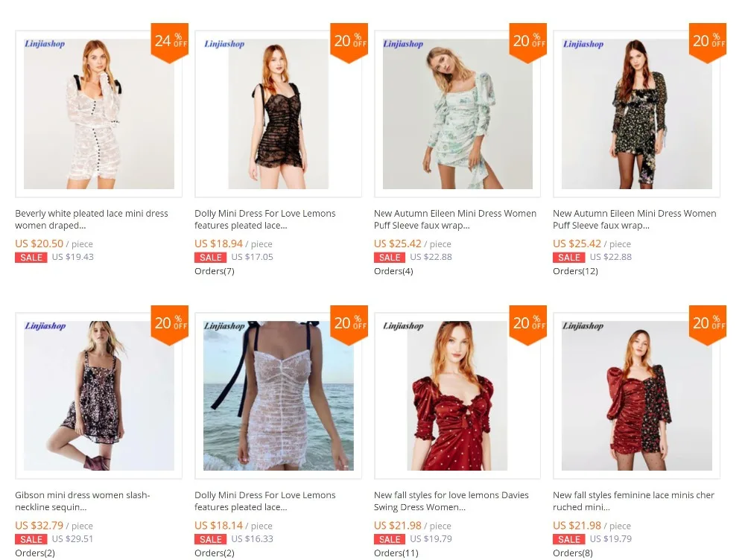The width and height of the screenshot is (745, 560).
Task: Open New fall styles feminine lace minis cher title
Action: point(634,501)
